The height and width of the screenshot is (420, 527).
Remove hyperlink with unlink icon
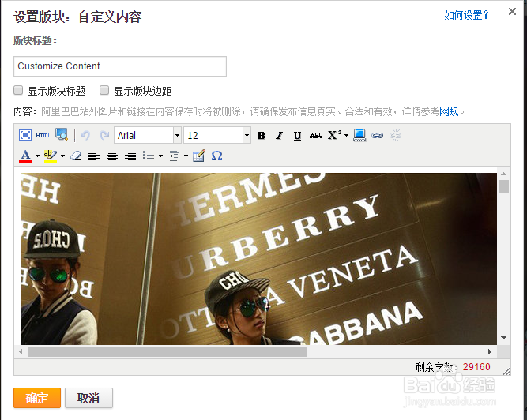coord(396,135)
